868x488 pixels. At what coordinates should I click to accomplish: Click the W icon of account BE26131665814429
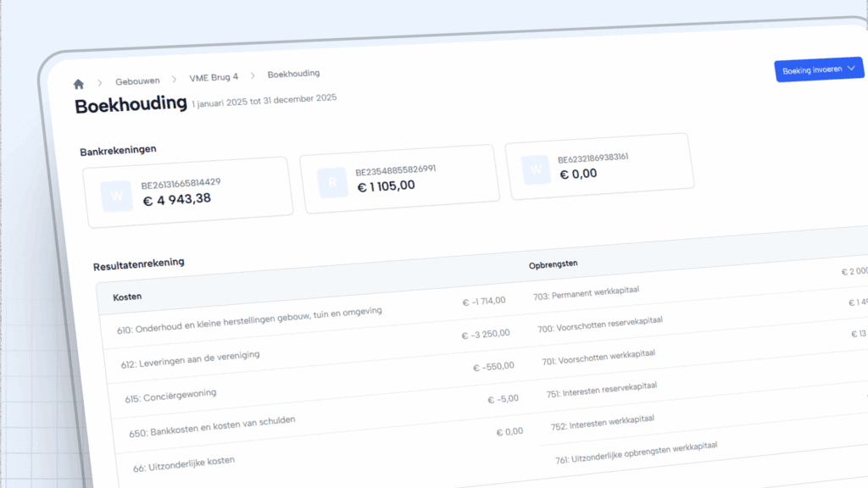click(x=117, y=196)
